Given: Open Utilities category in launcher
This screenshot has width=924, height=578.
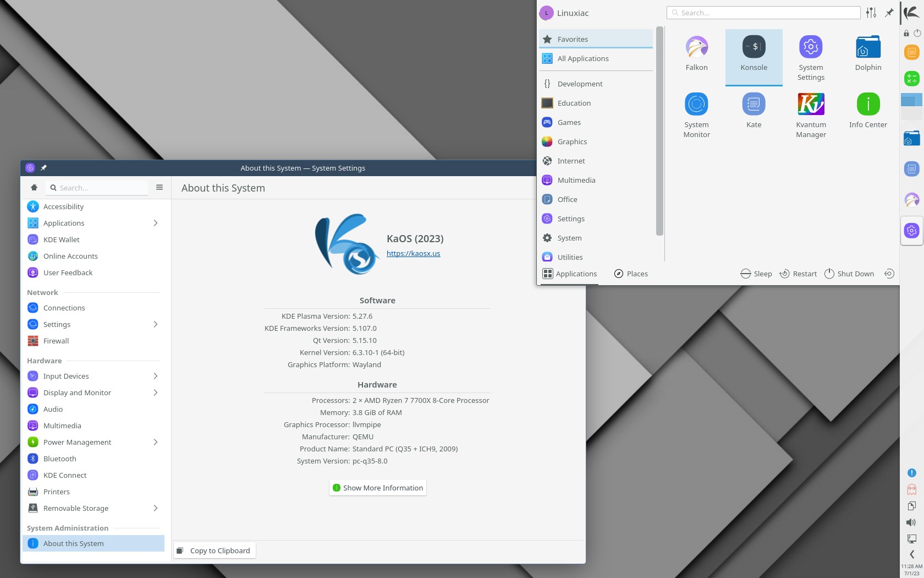Looking at the screenshot, I should click(x=596, y=257).
